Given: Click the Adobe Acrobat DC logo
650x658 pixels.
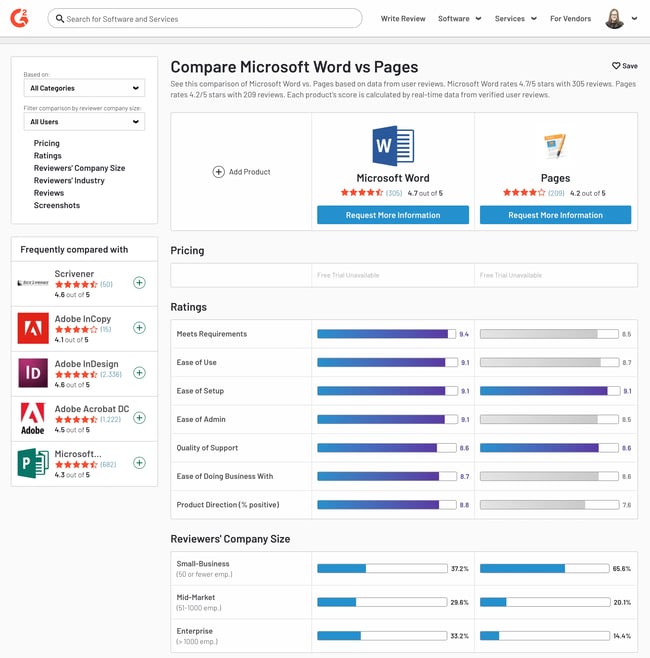Looking at the screenshot, I should [33, 418].
